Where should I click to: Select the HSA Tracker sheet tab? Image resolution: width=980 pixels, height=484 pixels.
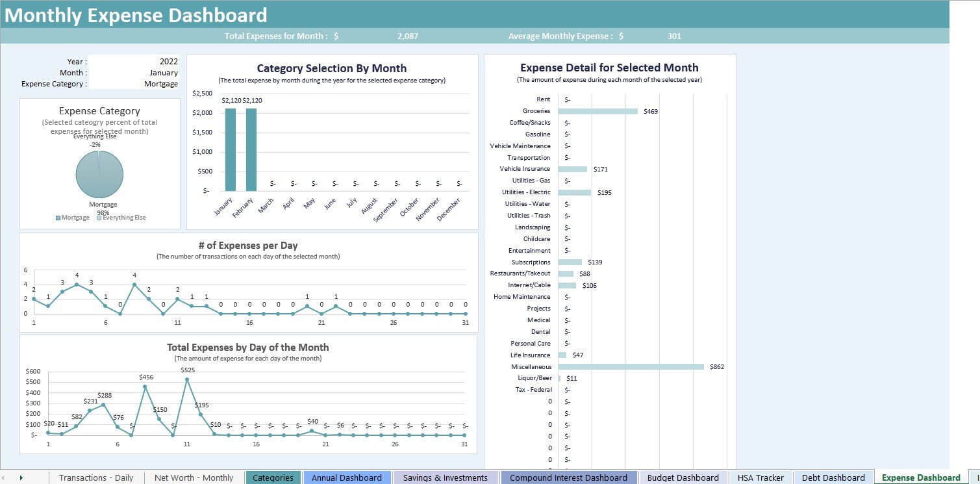click(x=760, y=478)
